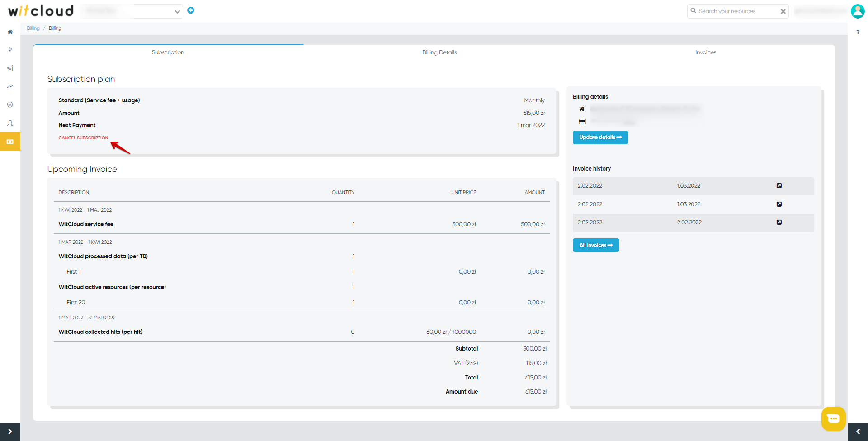
Task: Click the first Billing breadcrumb link
Action: click(33, 28)
